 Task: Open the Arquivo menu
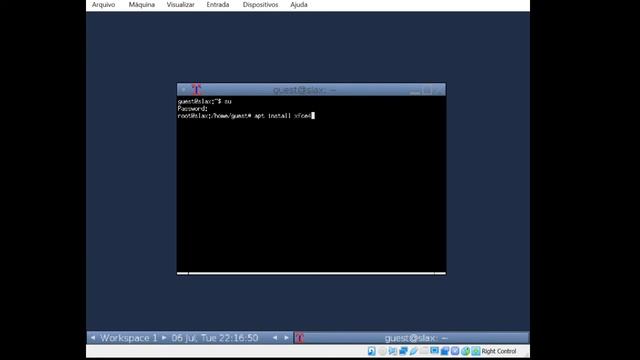point(103,5)
